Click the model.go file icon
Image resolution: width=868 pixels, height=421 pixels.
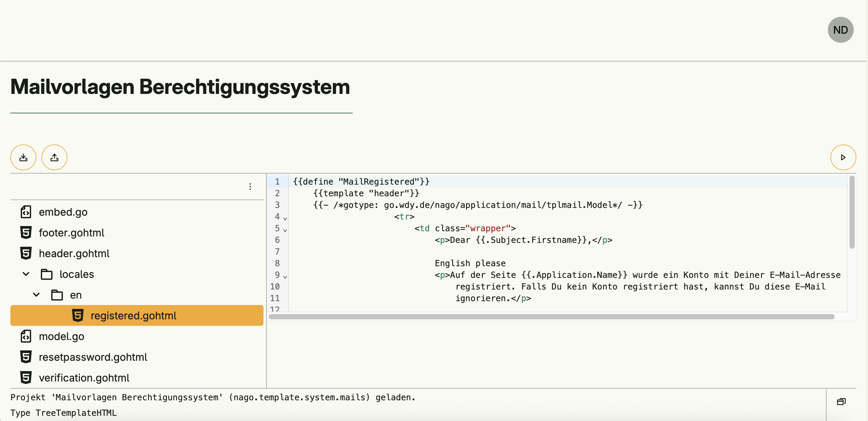coord(26,336)
